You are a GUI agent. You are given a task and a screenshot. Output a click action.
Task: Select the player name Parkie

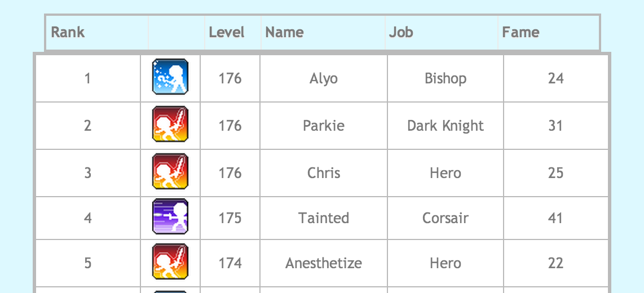tap(324, 126)
